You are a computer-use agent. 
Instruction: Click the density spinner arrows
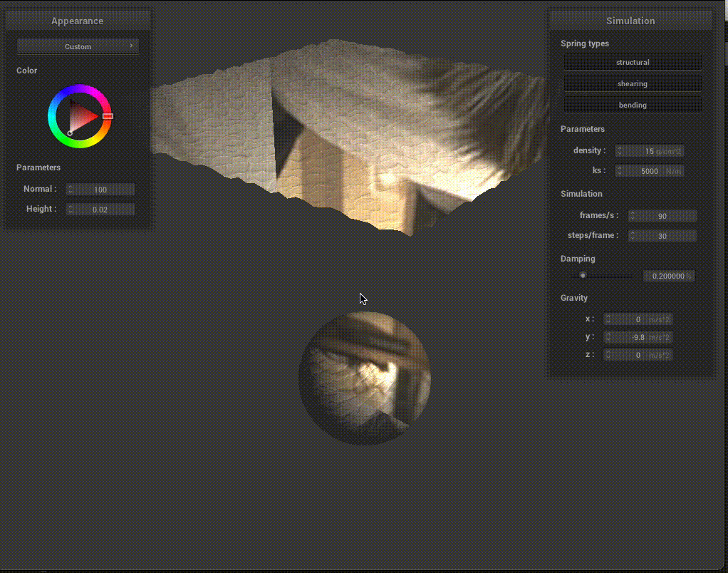click(620, 151)
